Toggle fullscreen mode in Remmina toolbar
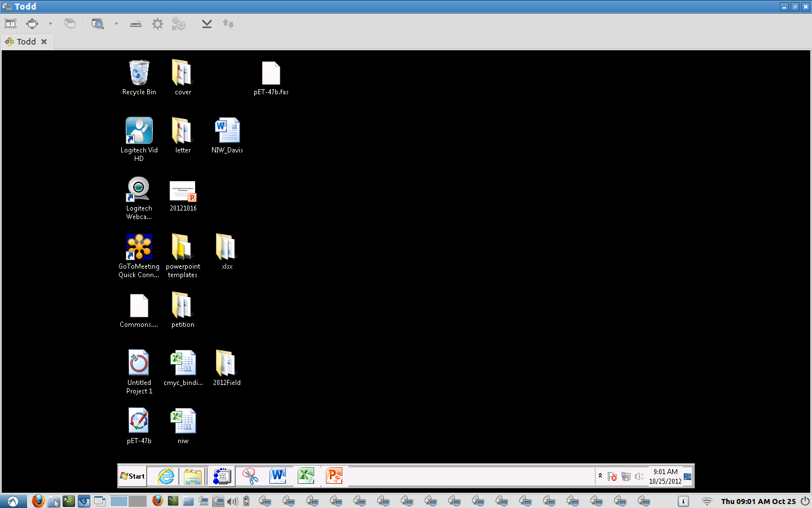Viewport: 812px width, 508px height. [x=11, y=24]
